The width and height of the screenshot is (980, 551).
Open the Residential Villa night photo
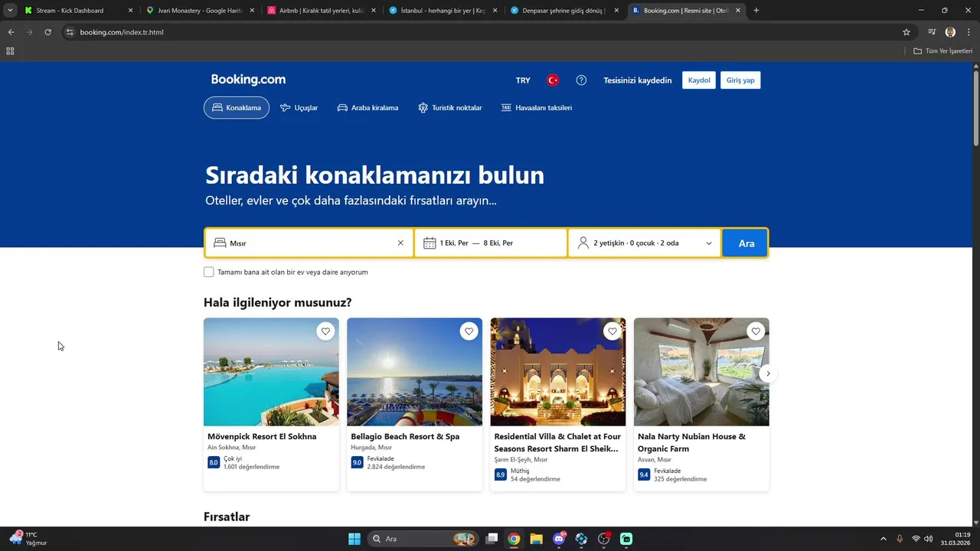558,372
